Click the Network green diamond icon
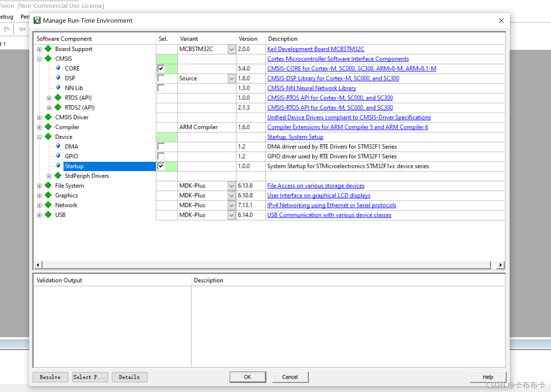The width and height of the screenshot is (551, 392). [48, 205]
